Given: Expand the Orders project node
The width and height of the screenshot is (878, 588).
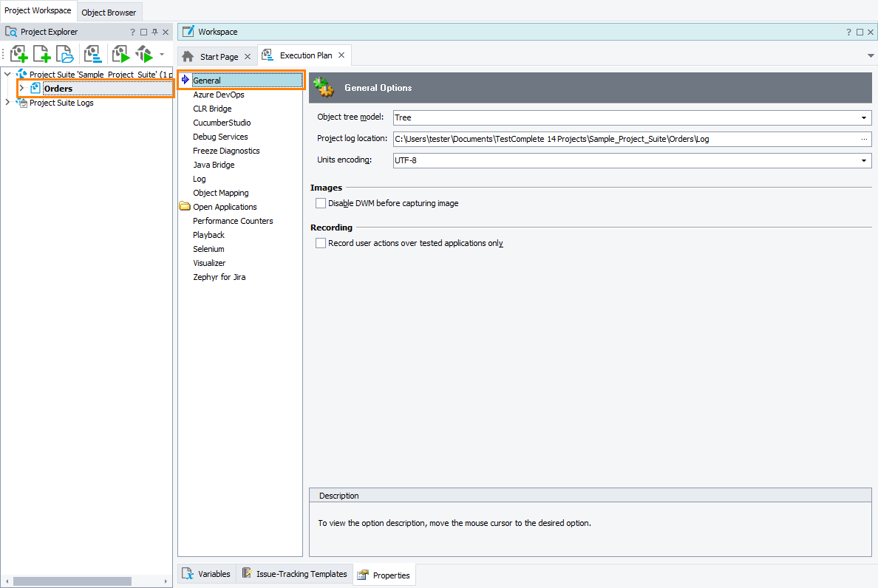Looking at the screenshot, I should click(21, 89).
